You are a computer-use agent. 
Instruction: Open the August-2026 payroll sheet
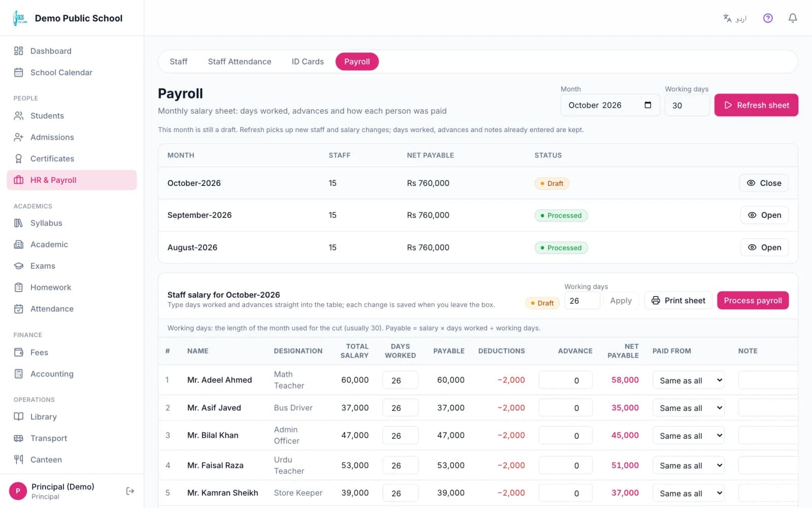(764, 247)
